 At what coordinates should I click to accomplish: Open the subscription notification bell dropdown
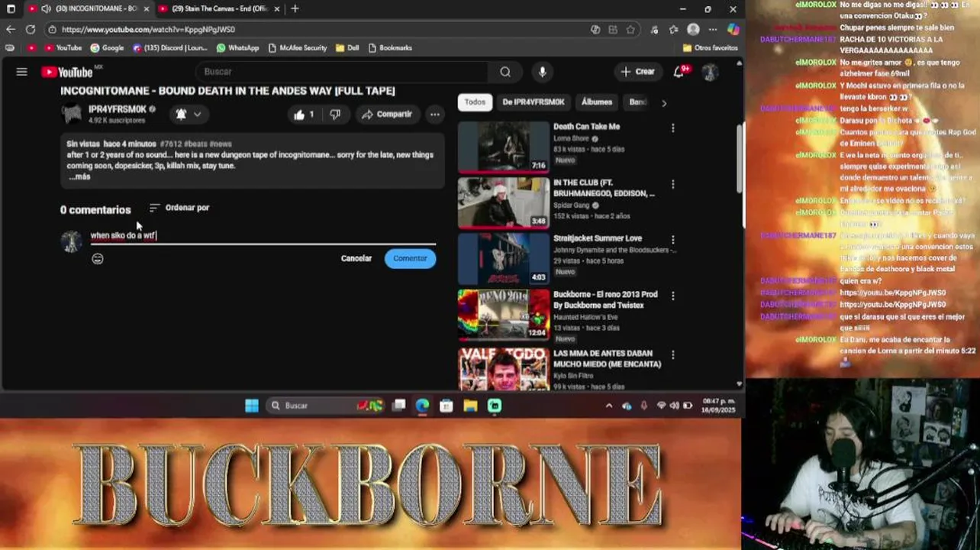188,115
